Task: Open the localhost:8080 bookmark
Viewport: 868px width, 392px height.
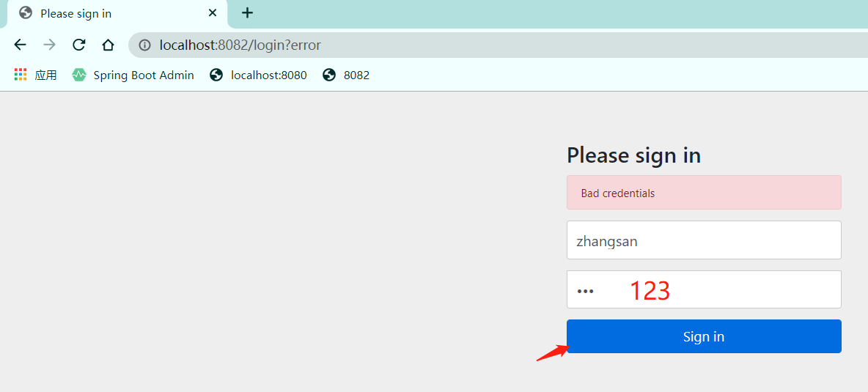Action: [258, 75]
